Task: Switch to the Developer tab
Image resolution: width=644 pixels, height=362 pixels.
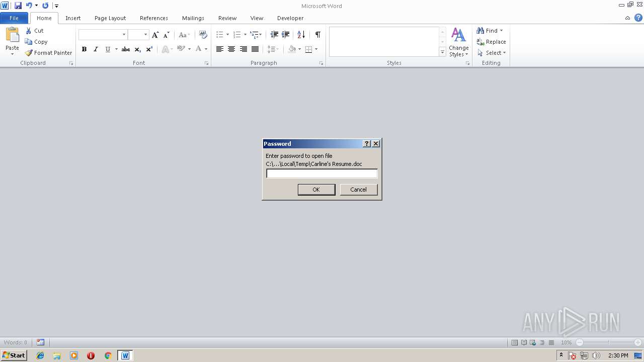Action: tap(290, 18)
